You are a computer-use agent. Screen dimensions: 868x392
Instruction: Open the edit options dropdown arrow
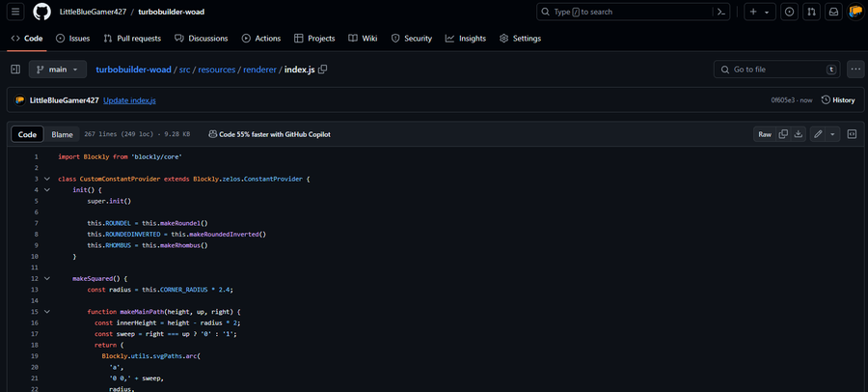pos(832,134)
